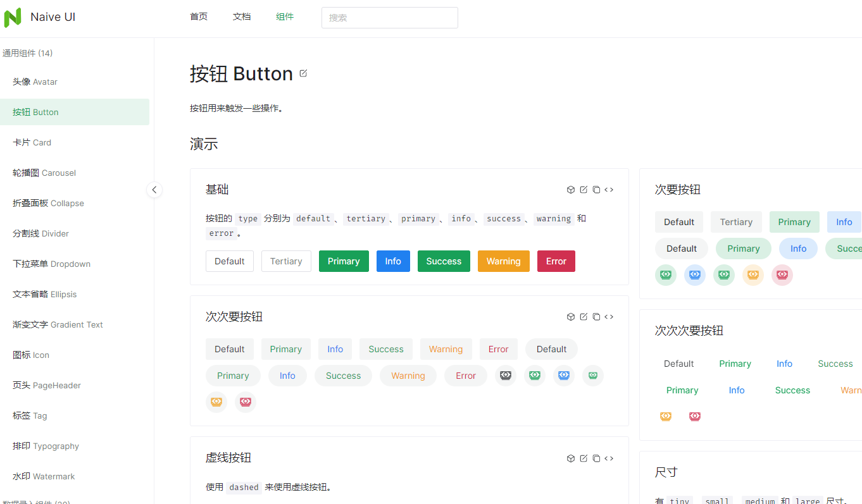The image size is (862, 504).
Task: Expand the code view for the 基础 card
Action: [609, 190]
